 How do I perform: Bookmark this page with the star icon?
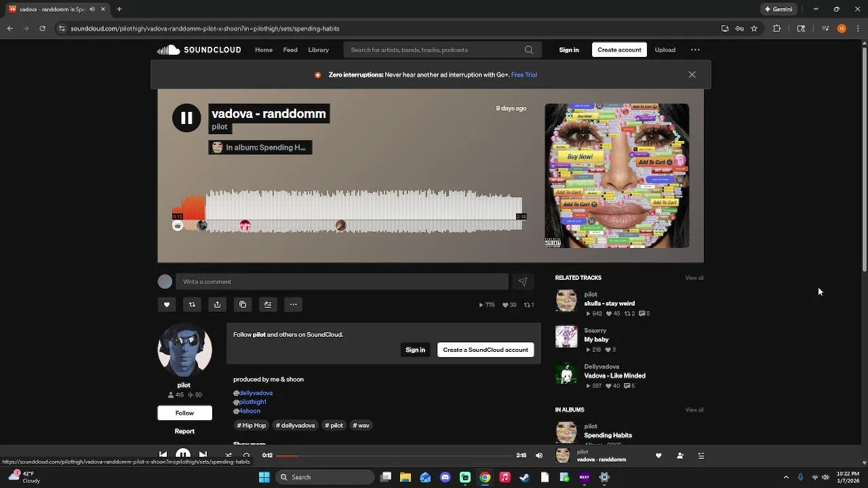pyautogui.click(x=753, y=28)
